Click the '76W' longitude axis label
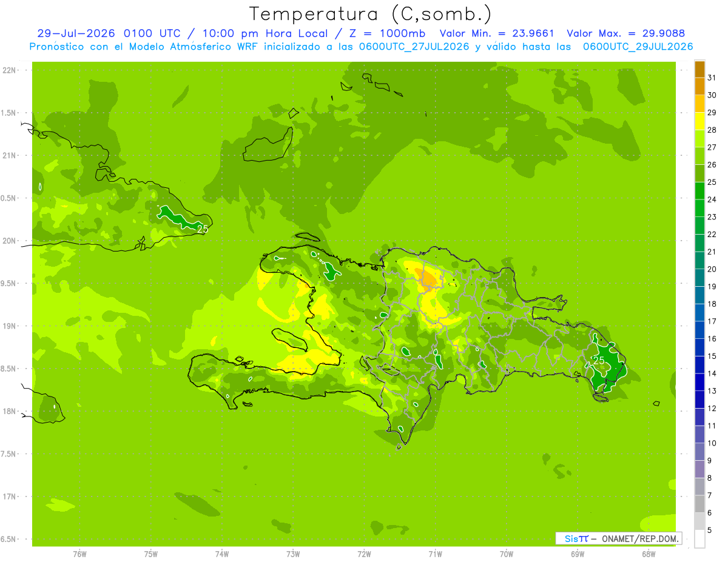 pyautogui.click(x=79, y=554)
